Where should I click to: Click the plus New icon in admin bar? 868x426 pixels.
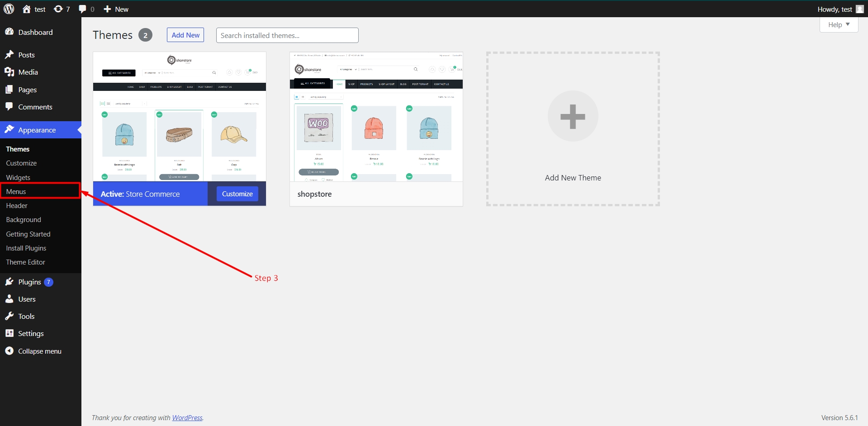(107, 9)
